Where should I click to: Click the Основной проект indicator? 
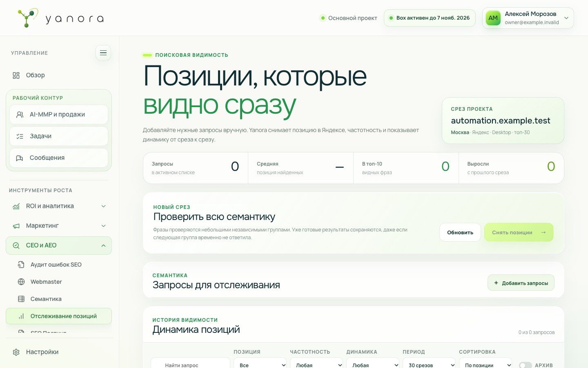point(349,18)
